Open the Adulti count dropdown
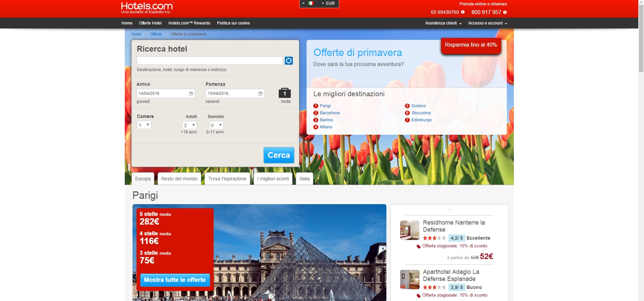Image resolution: width=644 pixels, height=301 pixels. coord(190,125)
